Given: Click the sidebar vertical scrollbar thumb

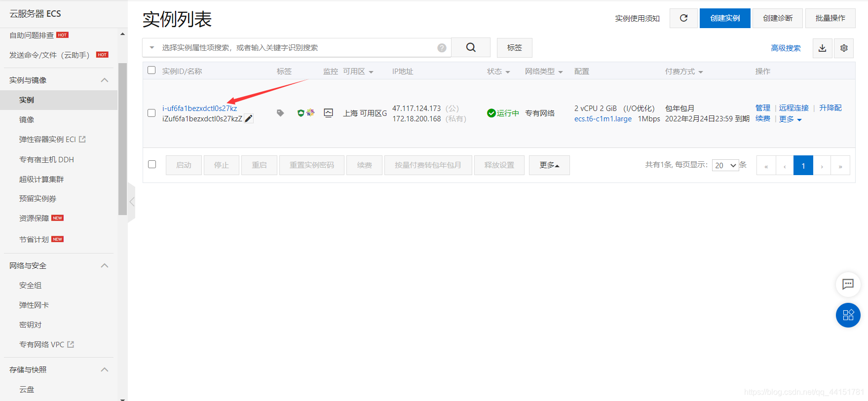Looking at the screenshot, I should tap(122, 139).
